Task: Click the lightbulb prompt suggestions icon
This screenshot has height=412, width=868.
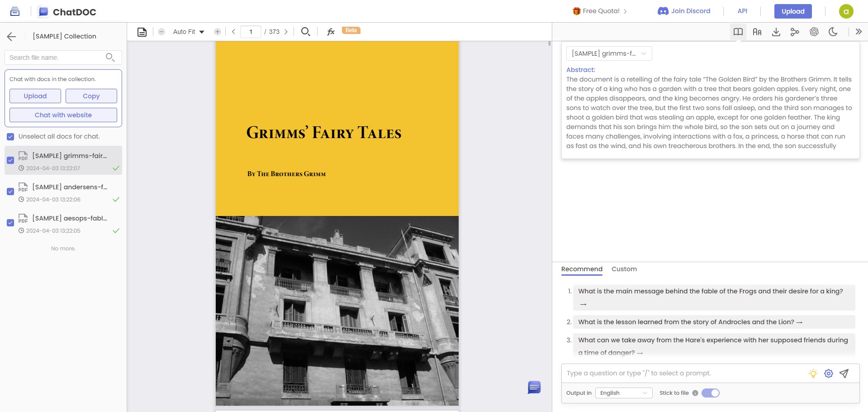Action: point(813,374)
